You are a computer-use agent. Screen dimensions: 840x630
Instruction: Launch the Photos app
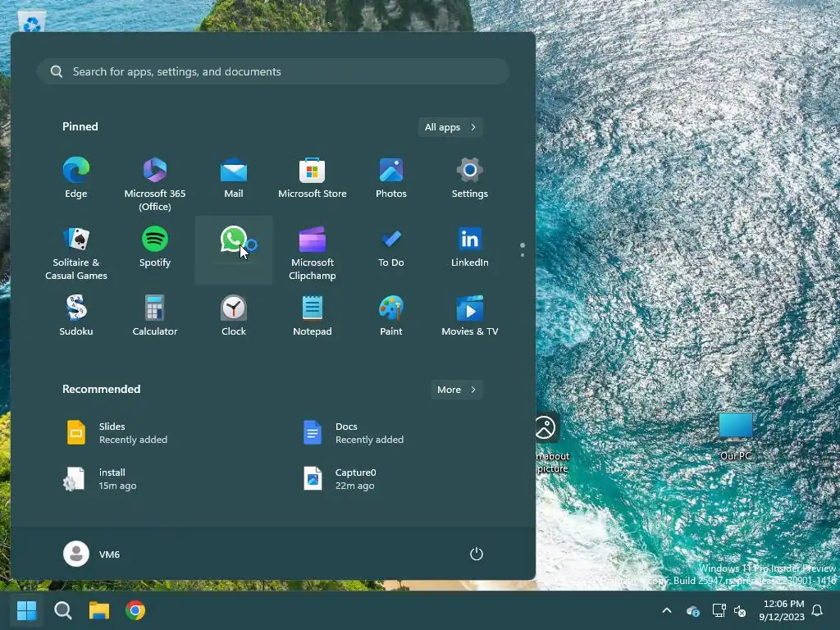[x=391, y=179]
